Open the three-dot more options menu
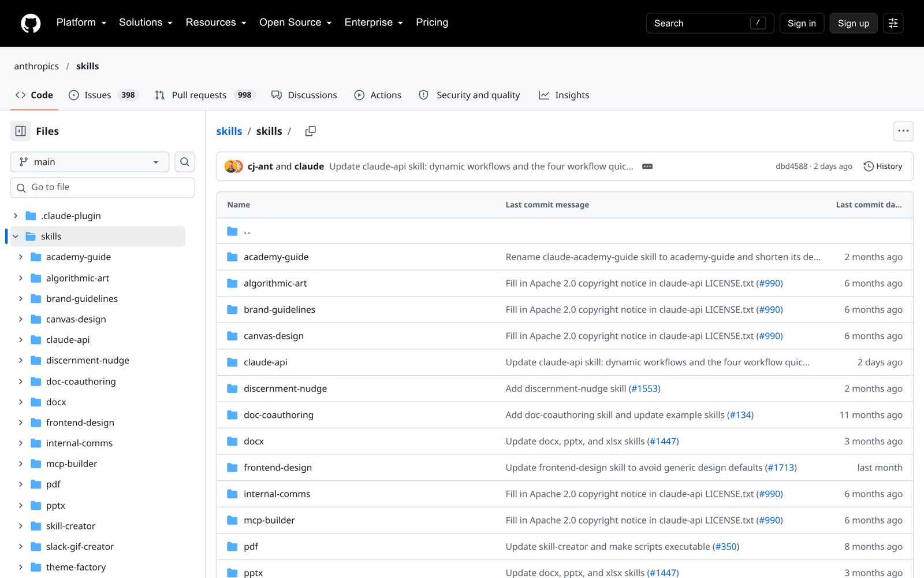 pos(903,131)
